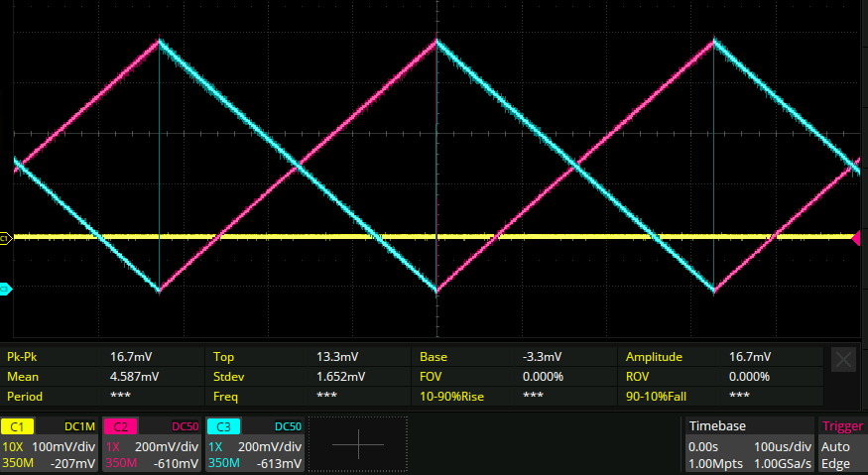The image size is (868, 475).
Task: Open the Trigger settings box
Action: [x=840, y=444]
